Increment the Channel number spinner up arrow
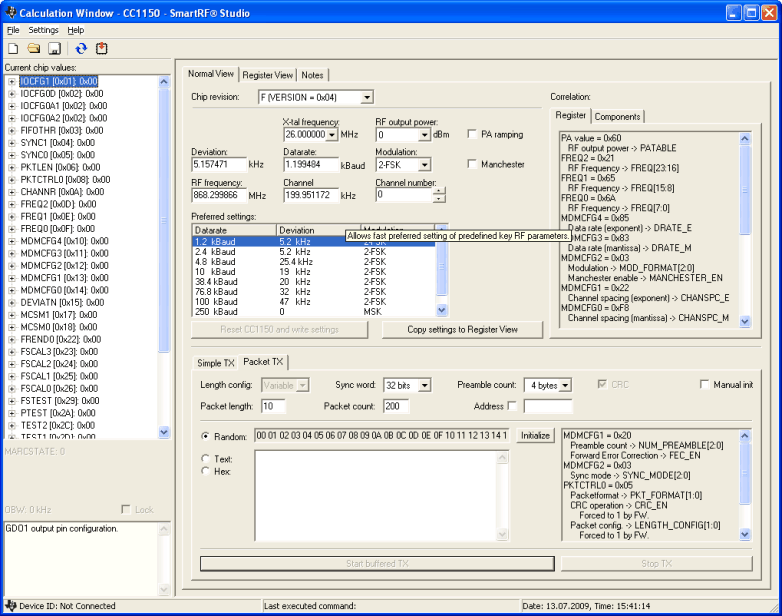Screen dimensions: 782x616 coord(439,191)
